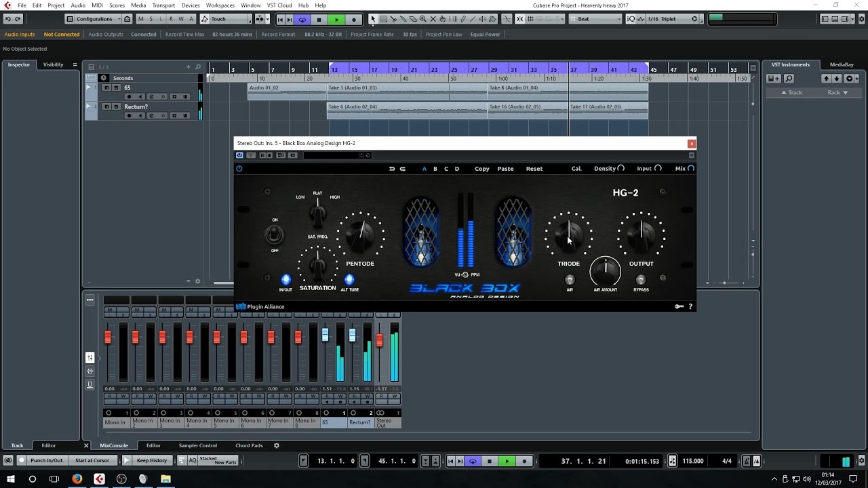Click the iQ quantize icon
The image size is (868, 488).
(631, 19)
